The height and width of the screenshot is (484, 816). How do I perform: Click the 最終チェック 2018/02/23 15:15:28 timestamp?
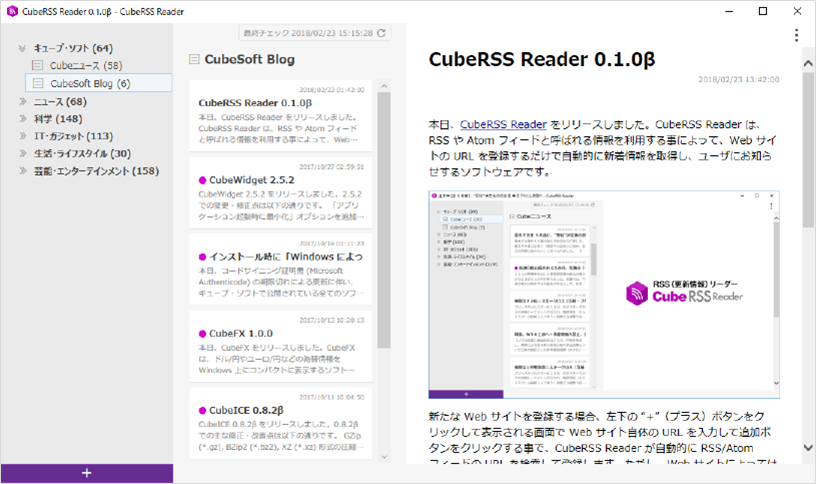(308, 33)
